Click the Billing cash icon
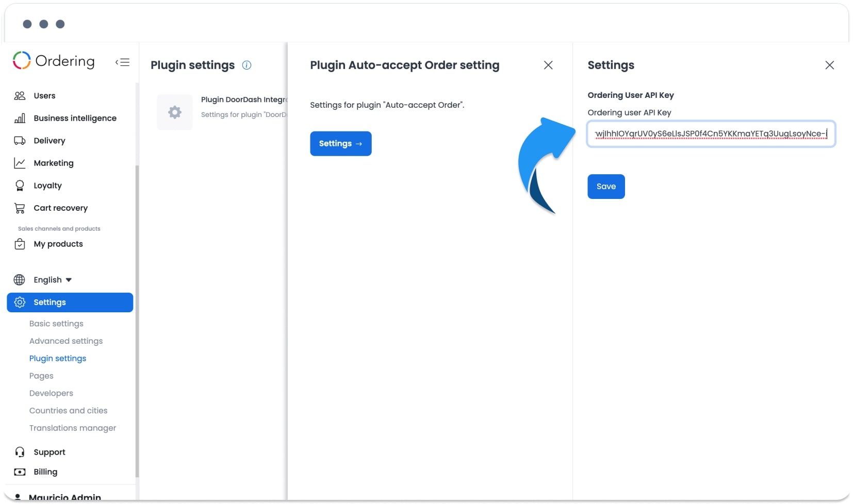This screenshot has height=504, width=854. point(20,472)
